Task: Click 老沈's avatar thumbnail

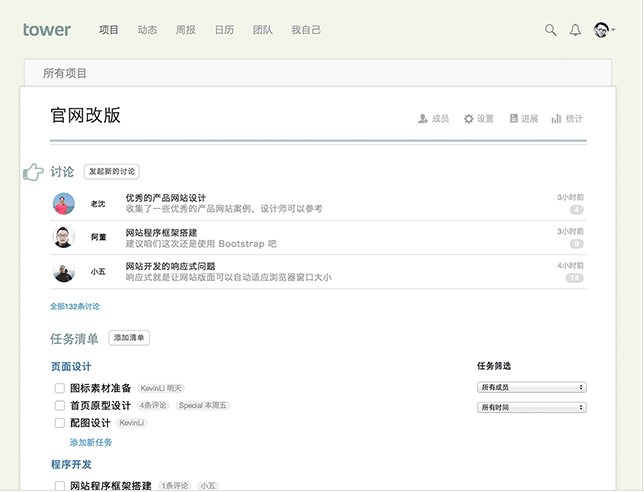Action: tap(63, 204)
